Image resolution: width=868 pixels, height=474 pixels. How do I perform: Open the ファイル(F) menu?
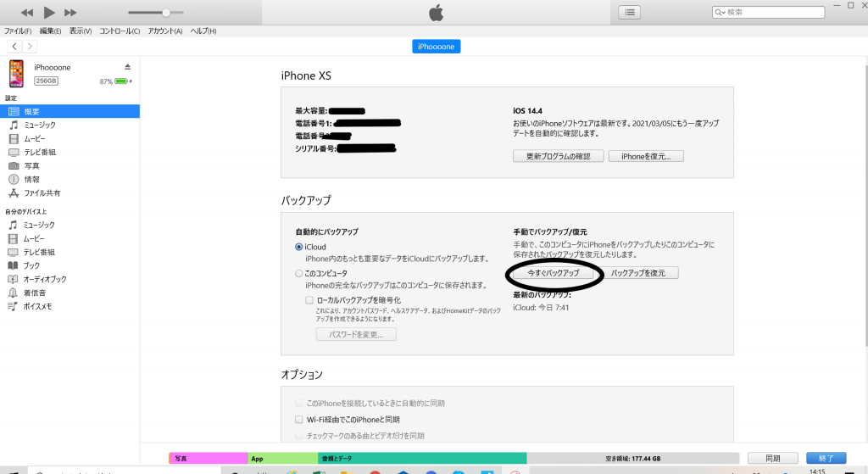[18, 31]
